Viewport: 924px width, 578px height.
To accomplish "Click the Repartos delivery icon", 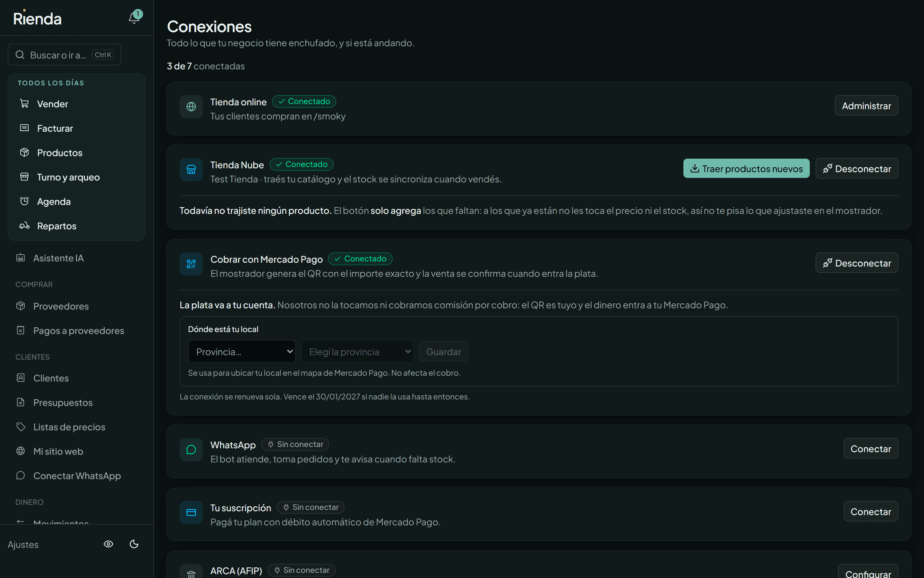I will 24,226.
